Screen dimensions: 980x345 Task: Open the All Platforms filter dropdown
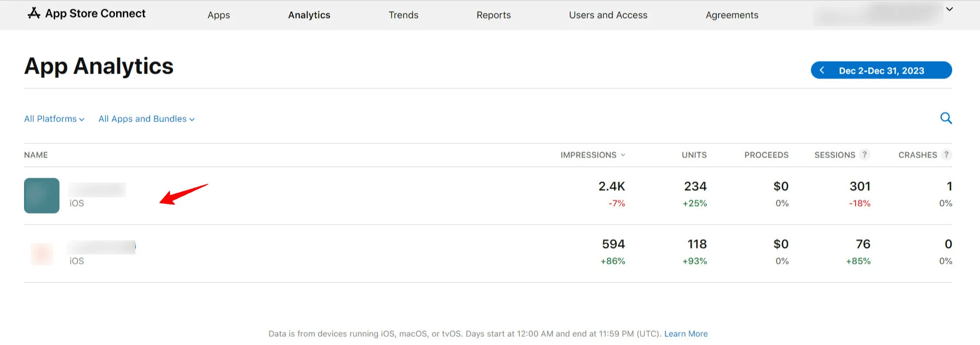click(54, 119)
